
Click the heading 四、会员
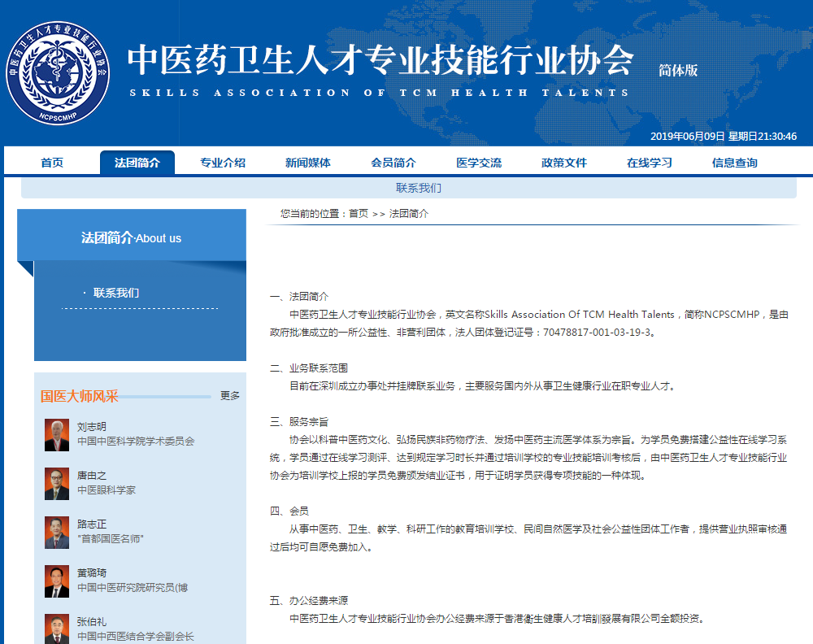[x=289, y=511]
